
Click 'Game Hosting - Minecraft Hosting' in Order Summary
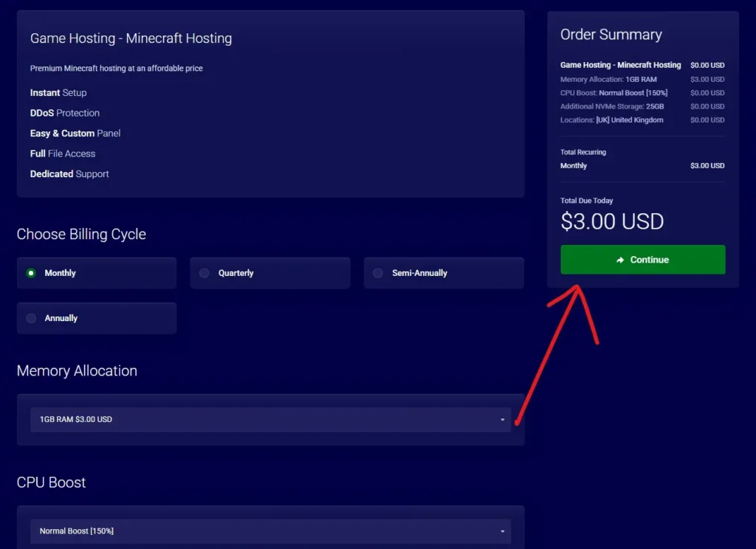tap(620, 65)
